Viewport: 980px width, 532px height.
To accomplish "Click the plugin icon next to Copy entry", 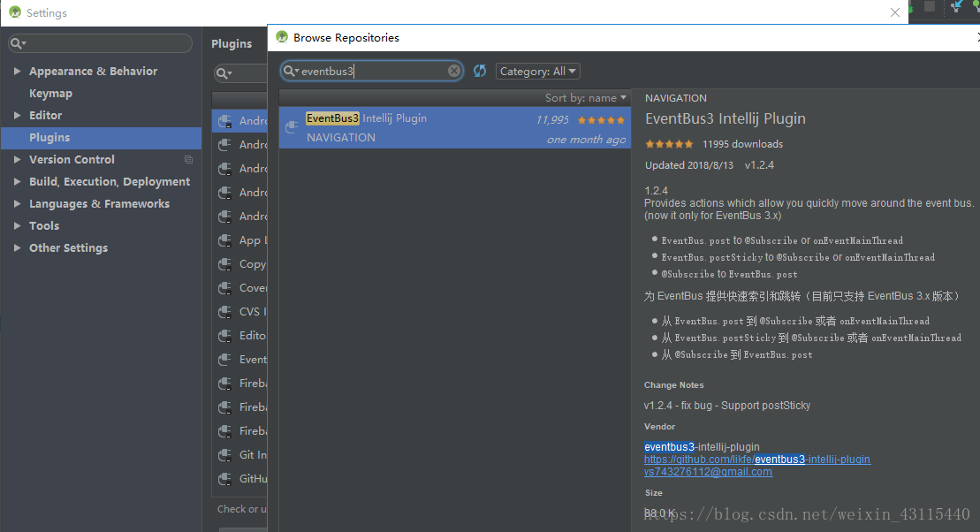I will [225, 264].
